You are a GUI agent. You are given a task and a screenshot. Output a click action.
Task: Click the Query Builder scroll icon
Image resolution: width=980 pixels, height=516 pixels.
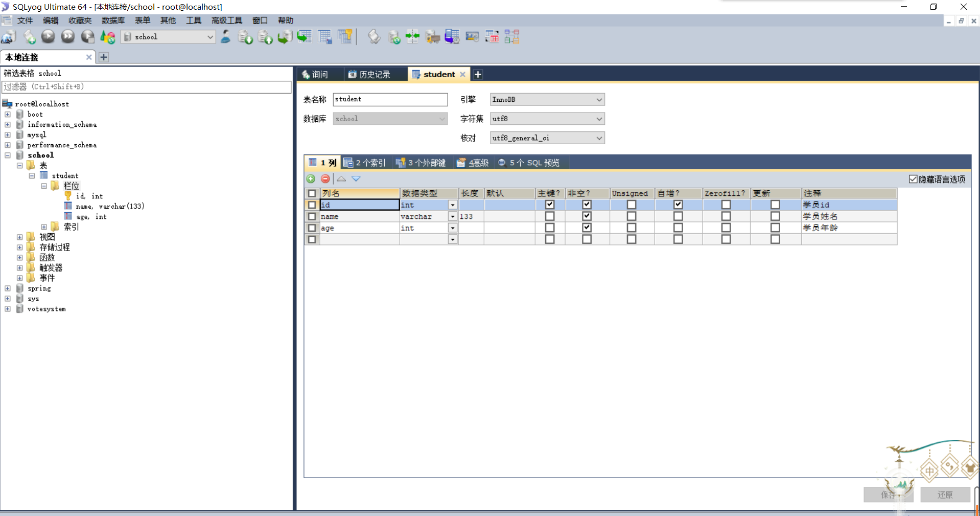[374, 37]
